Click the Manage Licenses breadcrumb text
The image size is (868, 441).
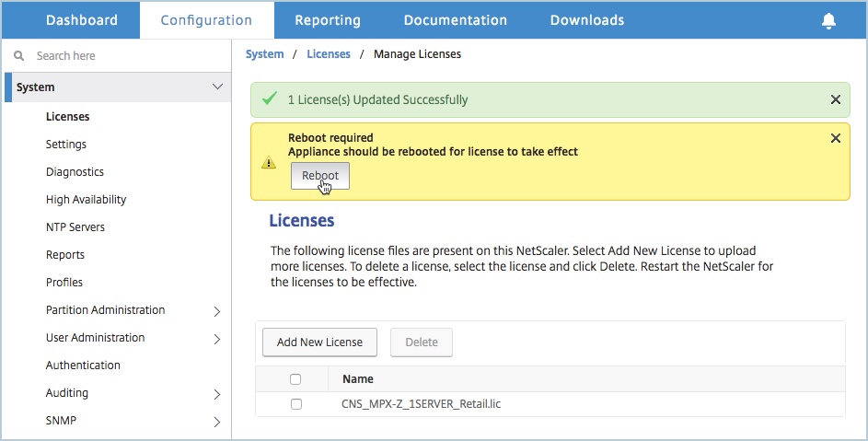coord(417,53)
